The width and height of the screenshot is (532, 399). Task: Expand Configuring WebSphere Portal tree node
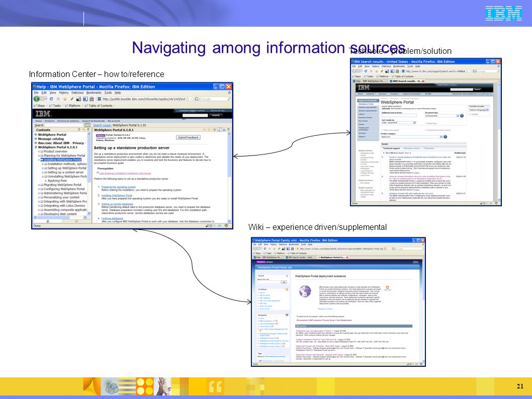point(39,189)
